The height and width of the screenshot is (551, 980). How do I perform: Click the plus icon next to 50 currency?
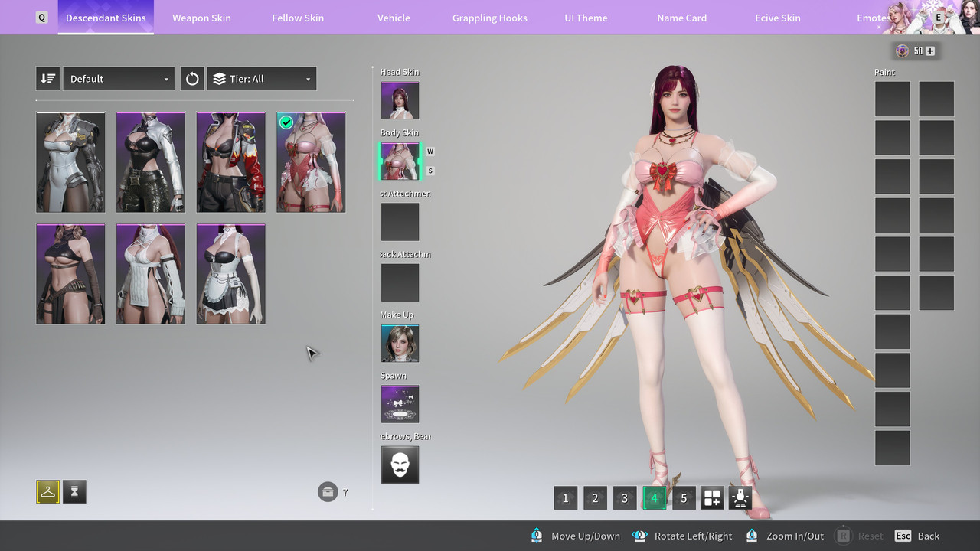(x=930, y=51)
